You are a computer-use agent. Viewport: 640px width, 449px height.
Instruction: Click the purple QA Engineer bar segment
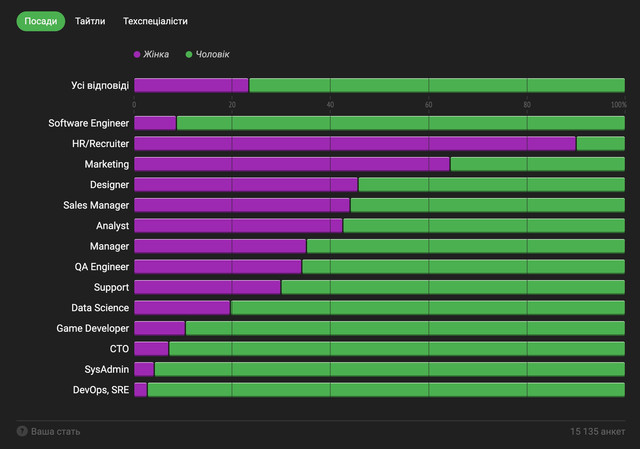pyautogui.click(x=217, y=266)
